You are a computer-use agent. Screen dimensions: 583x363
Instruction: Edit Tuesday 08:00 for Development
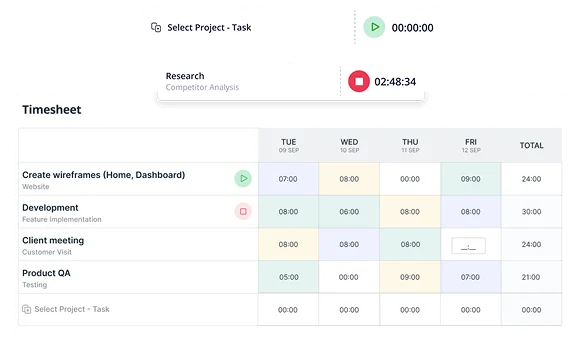[289, 212]
